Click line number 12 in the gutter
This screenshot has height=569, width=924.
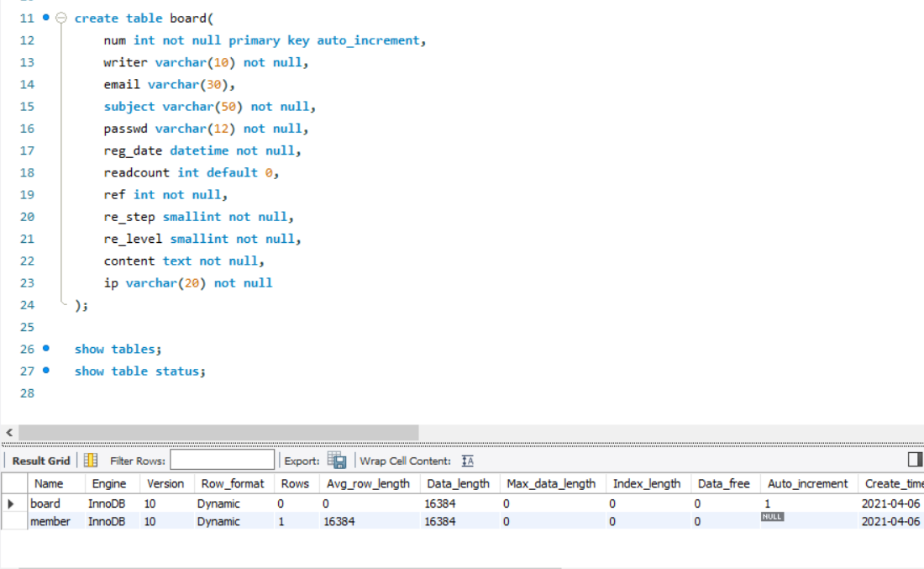coord(27,40)
